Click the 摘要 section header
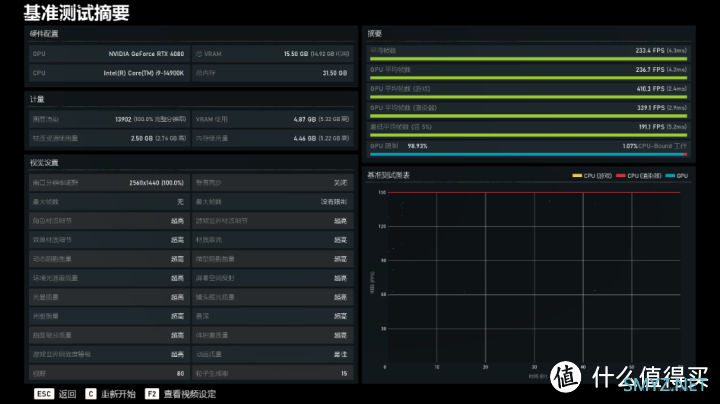This screenshot has height=404, width=720. click(x=375, y=34)
